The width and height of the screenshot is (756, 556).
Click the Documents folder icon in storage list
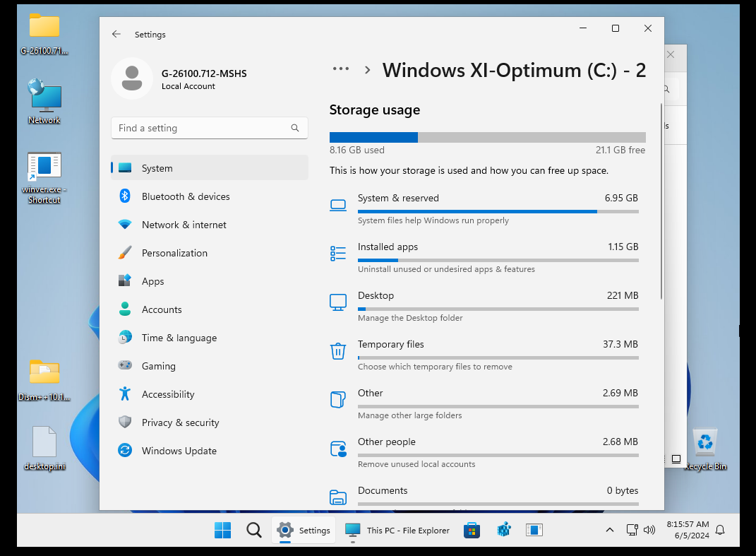(x=338, y=497)
